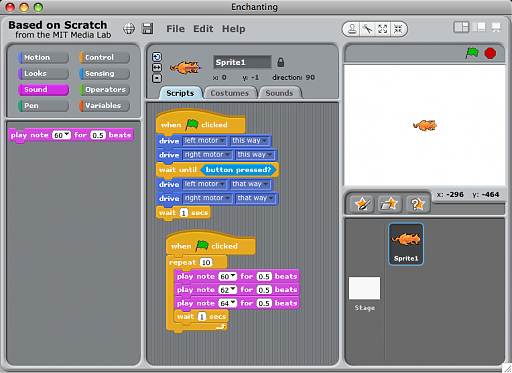Select the stamp duplicate tool

[352, 29]
